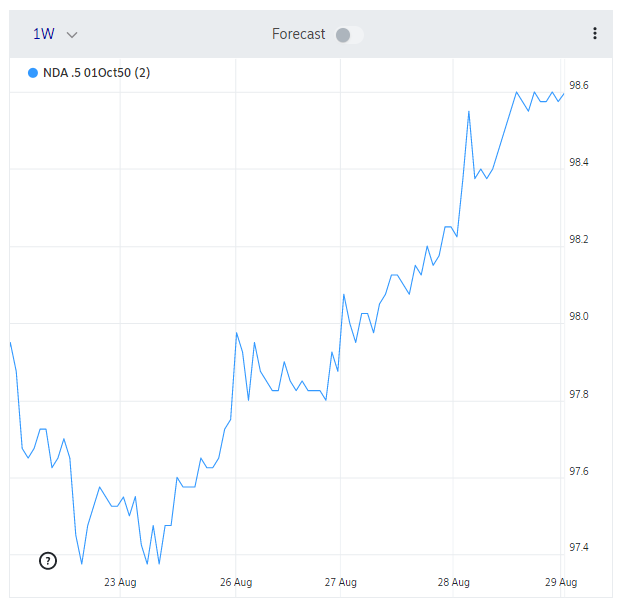Click the 98.0 price axis label

(579, 316)
